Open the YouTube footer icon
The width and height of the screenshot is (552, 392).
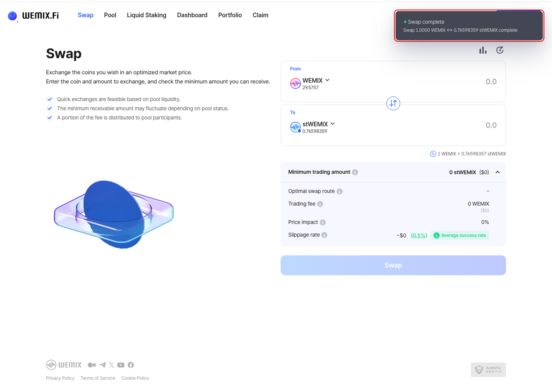click(x=121, y=365)
